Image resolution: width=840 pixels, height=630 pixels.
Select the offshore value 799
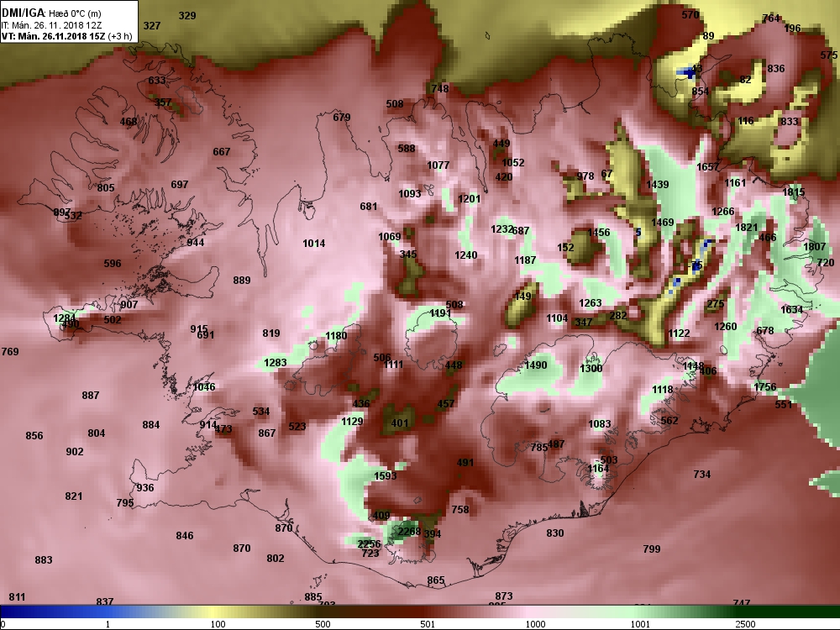[652, 549]
